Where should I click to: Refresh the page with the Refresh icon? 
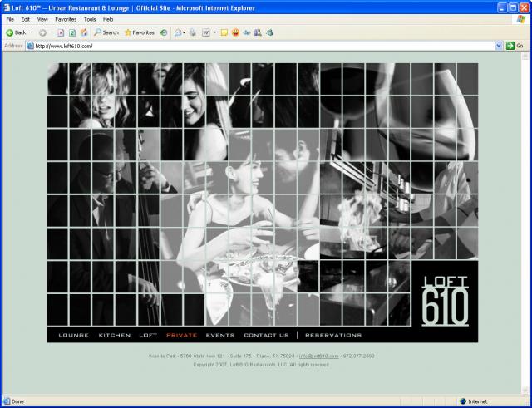72,32
